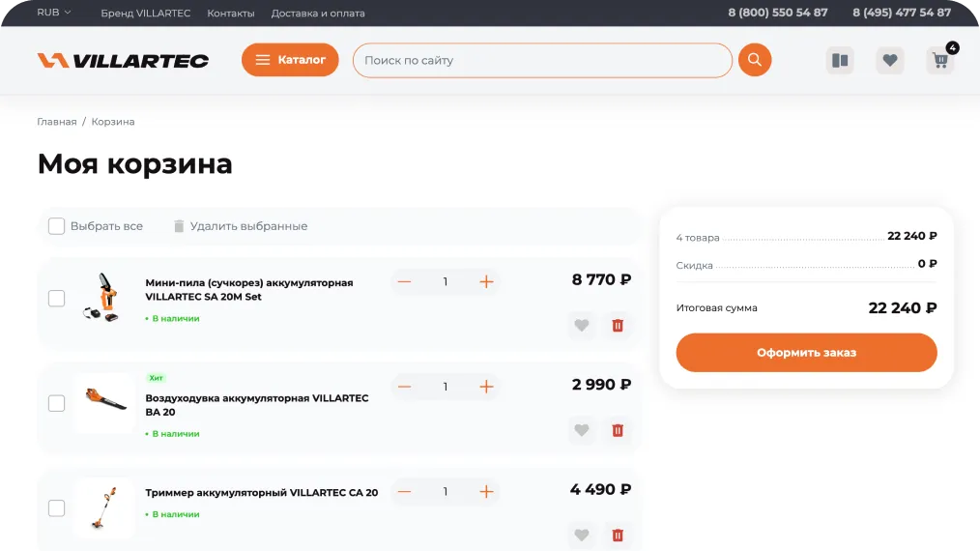The height and width of the screenshot is (551, 980).
Task: Select checkbox for Мини-пила SA 20M Set
Action: tap(56, 299)
